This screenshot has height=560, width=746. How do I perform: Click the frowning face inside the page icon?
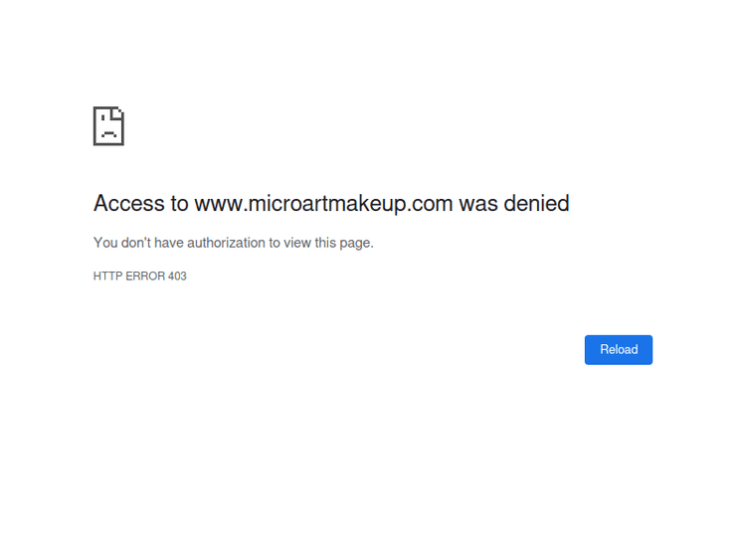point(107,131)
